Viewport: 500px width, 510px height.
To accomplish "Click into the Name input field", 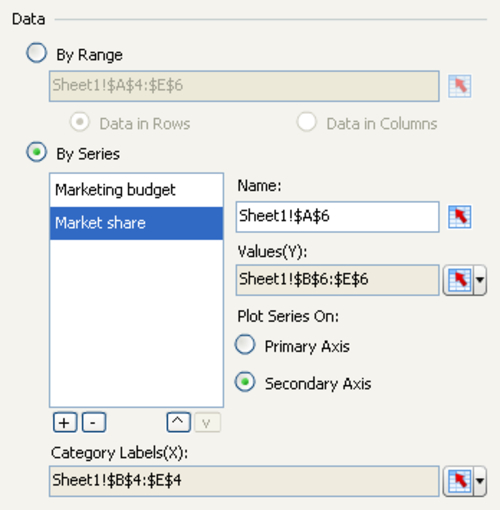I will [337, 217].
